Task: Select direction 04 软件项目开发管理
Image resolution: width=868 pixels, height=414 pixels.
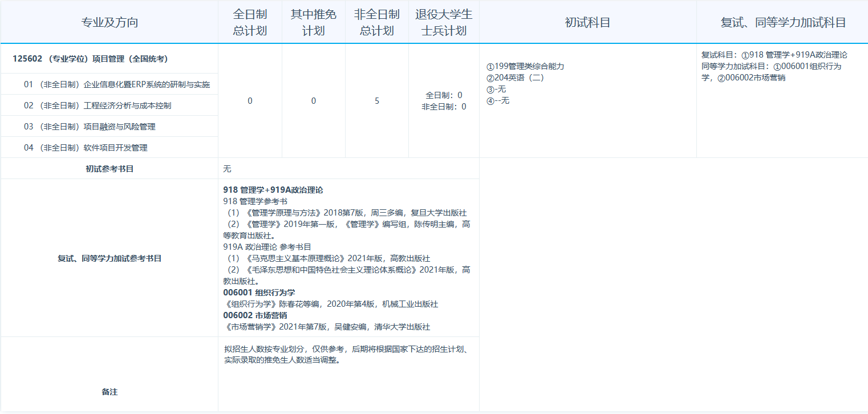Action: [86, 148]
